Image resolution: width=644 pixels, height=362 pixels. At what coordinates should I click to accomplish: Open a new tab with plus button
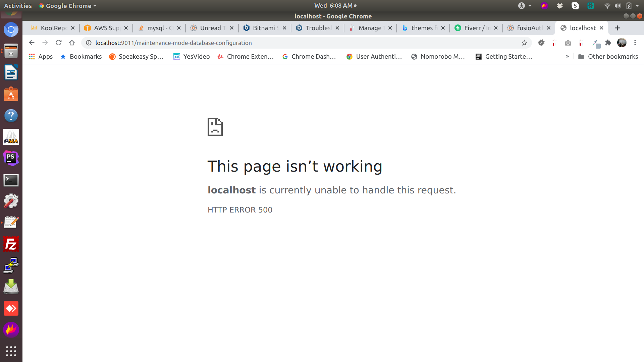pyautogui.click(x=617, y=28)
